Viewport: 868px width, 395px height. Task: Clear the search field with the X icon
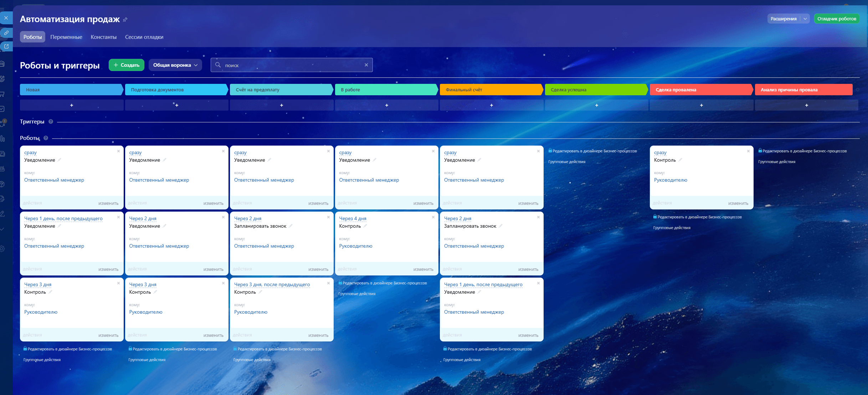(366, 65)
